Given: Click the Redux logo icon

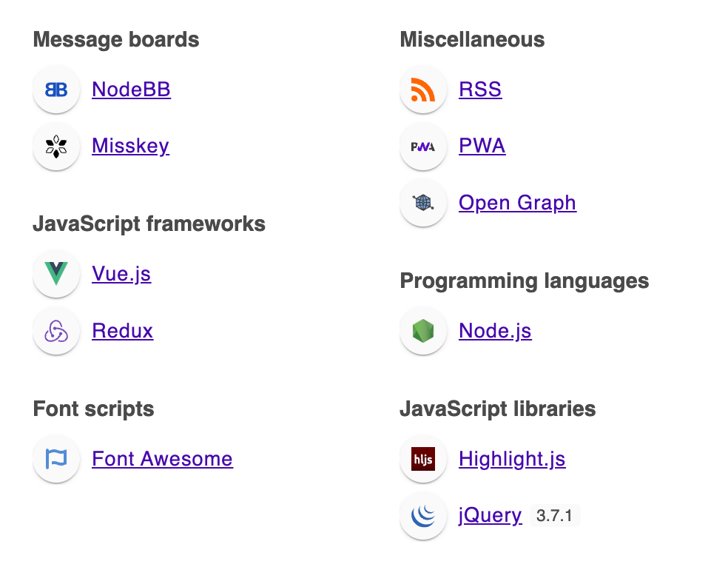Looking at the screenshot, I should pyautogui.click(x=56, y=331).
